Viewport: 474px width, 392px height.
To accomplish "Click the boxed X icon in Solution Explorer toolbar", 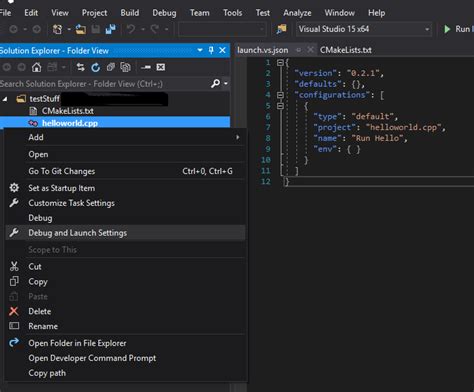I will click(161, 67).
